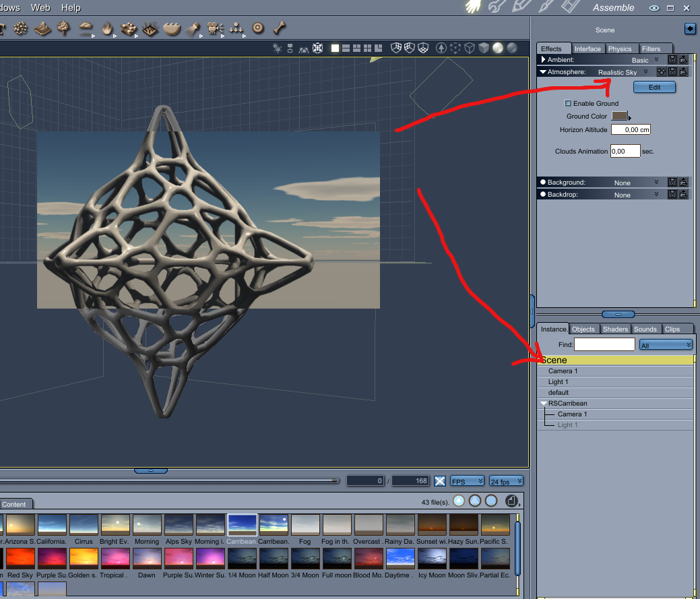Insert a fire primitive from the toolbar
Image resolution: width=700 pixels, height=599 pixels.
click(106, 28)
